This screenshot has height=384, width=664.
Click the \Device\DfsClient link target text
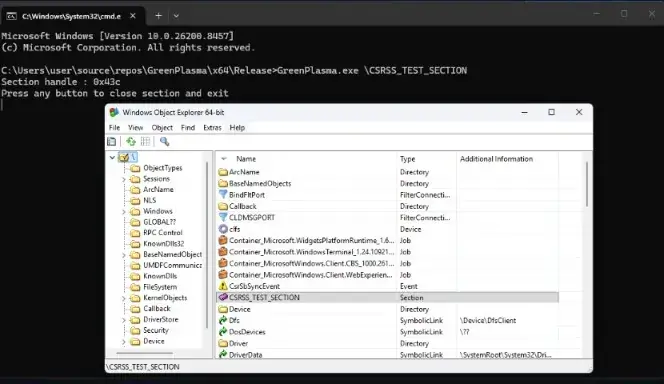point(488,320)
